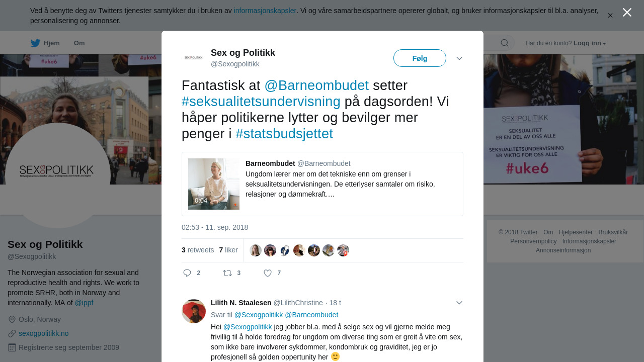The height and width of the screenshot is (362, 644).
Task: Open the #seksualitetsundervisning hashtag link
Action: pos(261,102)
